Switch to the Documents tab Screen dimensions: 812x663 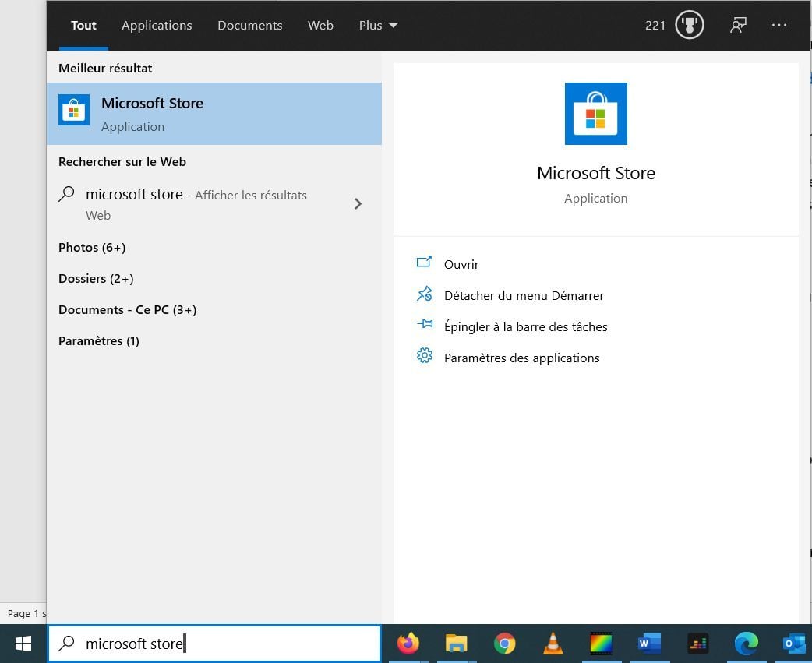coord(249,25)
